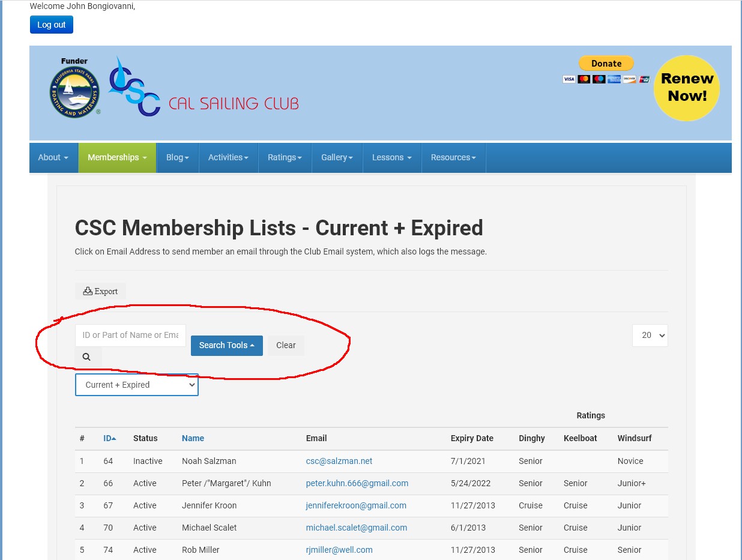
Task: Click the Status column header
Action: 145,438
